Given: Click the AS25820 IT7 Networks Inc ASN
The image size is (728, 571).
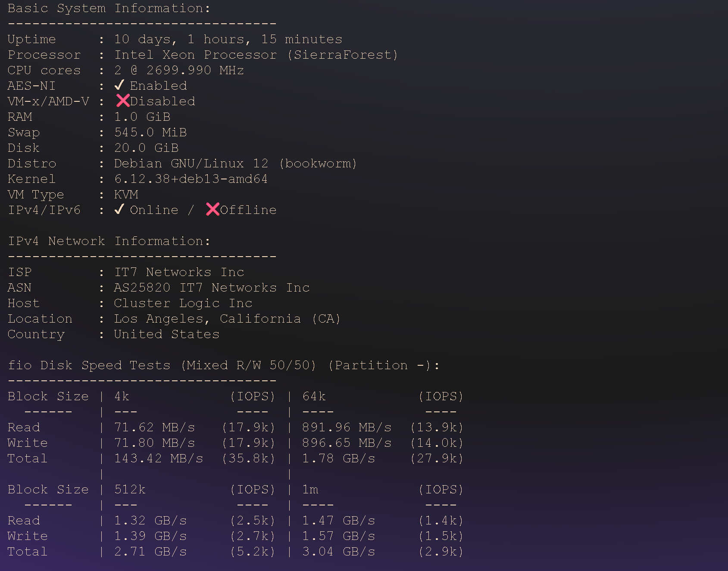Looking at the screenshot, I should [x=212, y=288].
